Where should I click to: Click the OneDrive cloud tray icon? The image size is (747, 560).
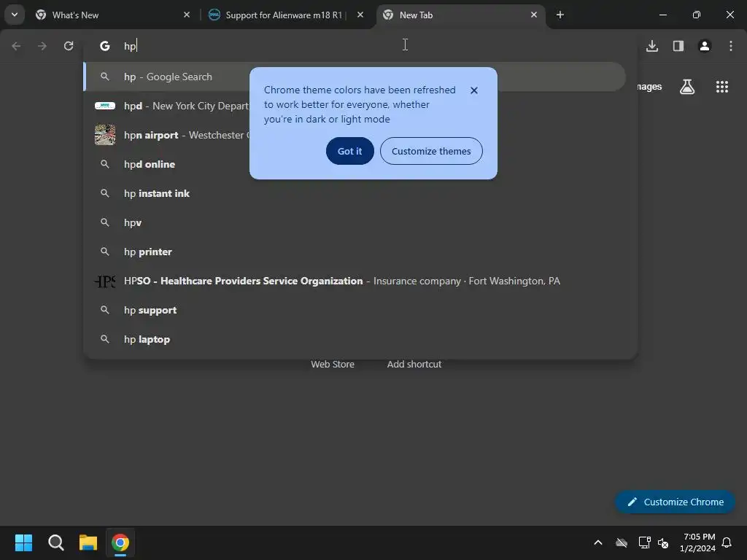pos(622,542)
